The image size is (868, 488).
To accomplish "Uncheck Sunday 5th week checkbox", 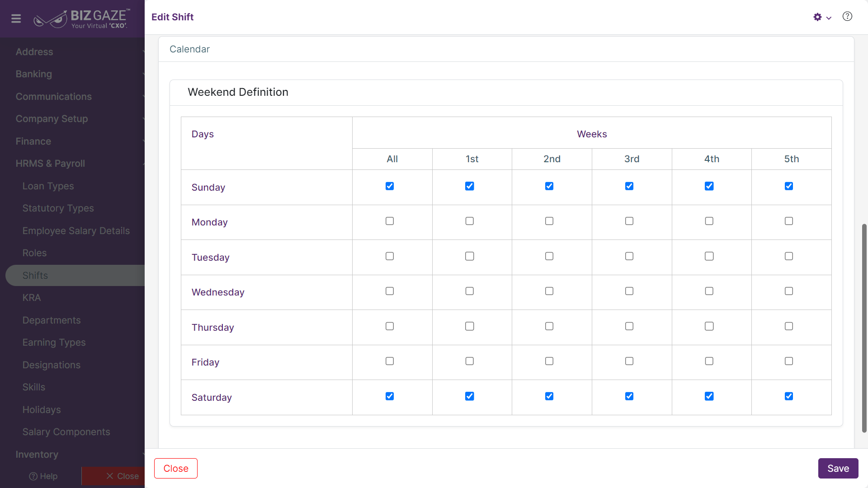I will coord(789,186).
